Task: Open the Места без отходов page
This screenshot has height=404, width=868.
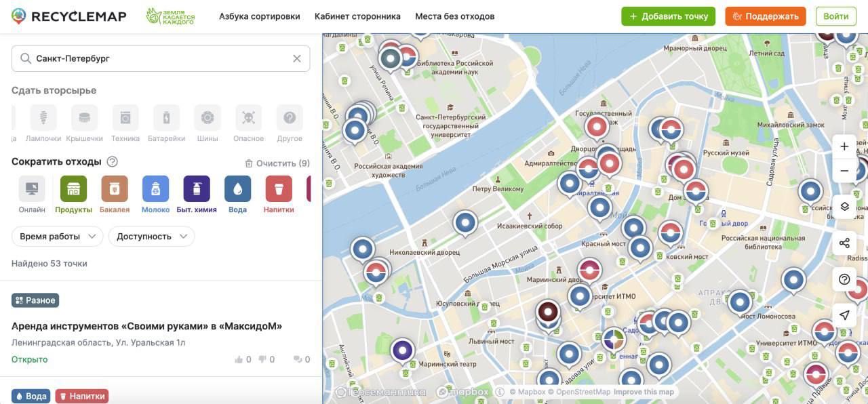Action: [455, 16]
